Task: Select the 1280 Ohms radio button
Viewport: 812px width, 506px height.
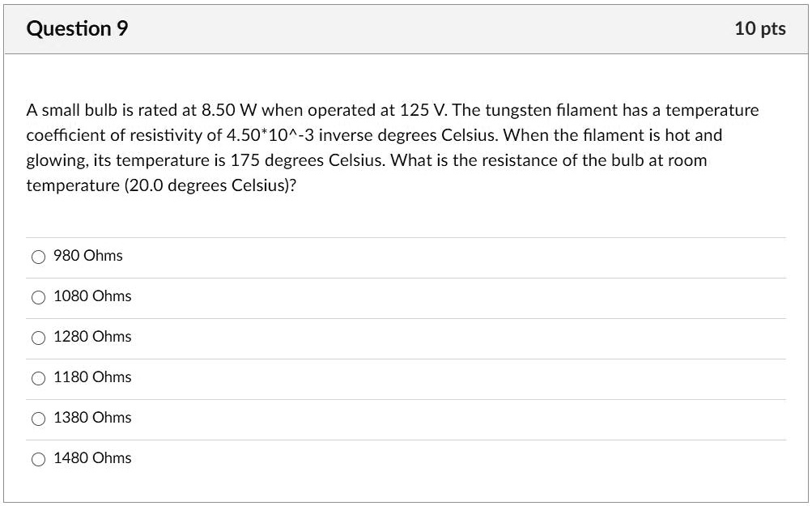Action: (x=37, y=337)
